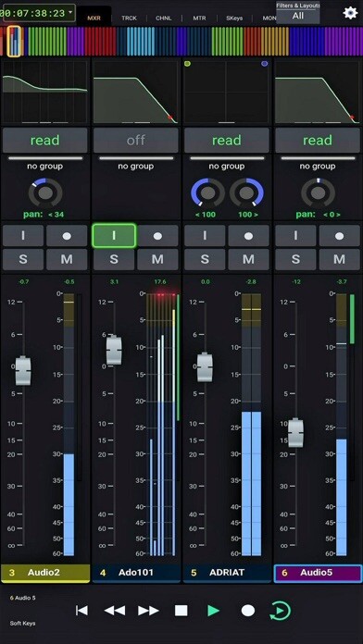Viewport: 363px width, 644px height.
Task: Select track 6 Audio5 name label
Action: tap(319, 573)
